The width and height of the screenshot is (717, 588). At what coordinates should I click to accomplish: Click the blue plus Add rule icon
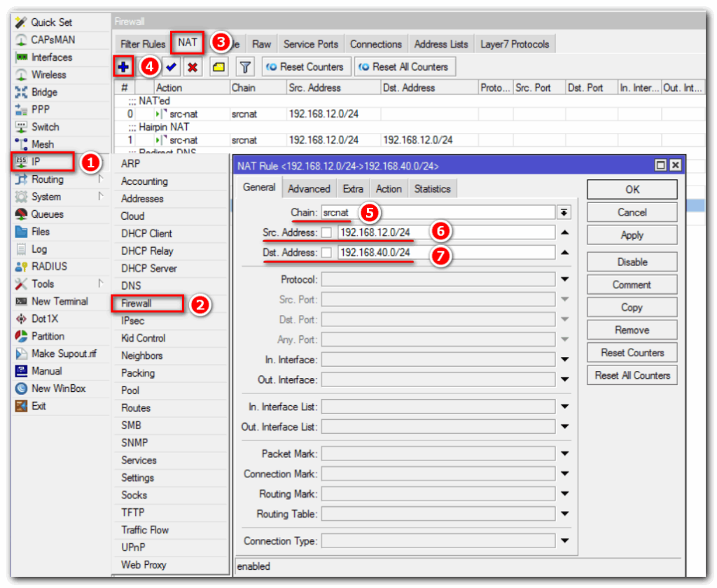(x=124, y=67)
